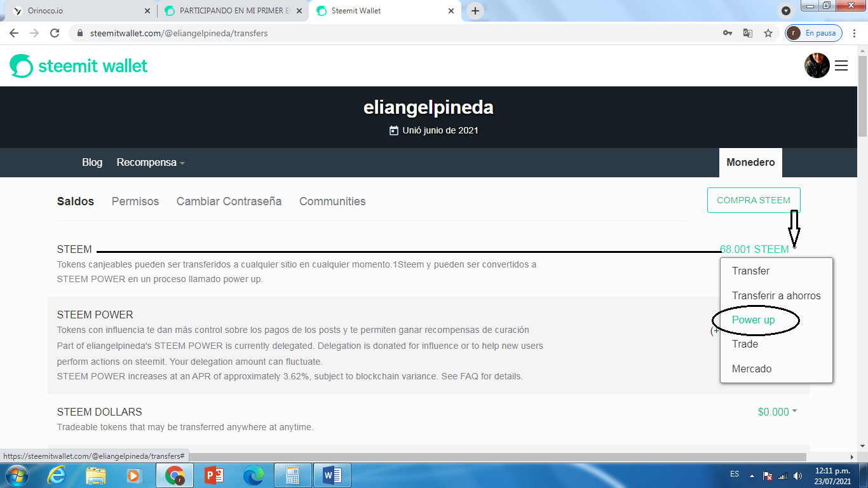Click the Chrome tab search dropdown arrow
The width and height of the screenshot is (868, 488).
pos(786,11)
